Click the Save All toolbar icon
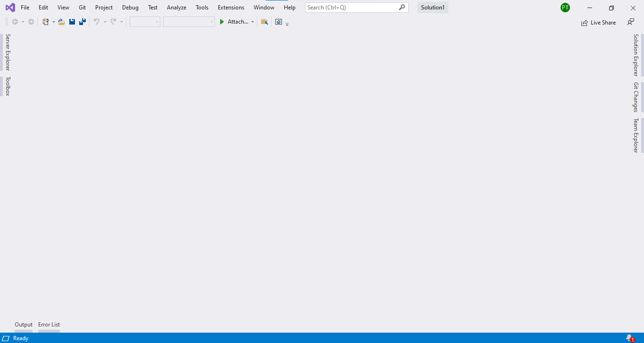This screenshot has width=644, height=343. (x=82, y=22)
